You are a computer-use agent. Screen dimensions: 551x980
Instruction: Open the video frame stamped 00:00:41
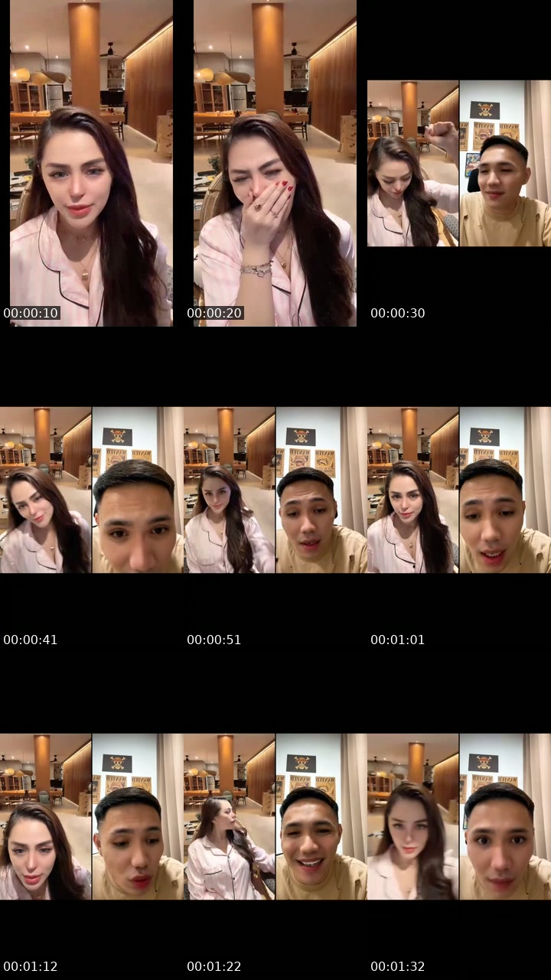(x=92, y=490)
